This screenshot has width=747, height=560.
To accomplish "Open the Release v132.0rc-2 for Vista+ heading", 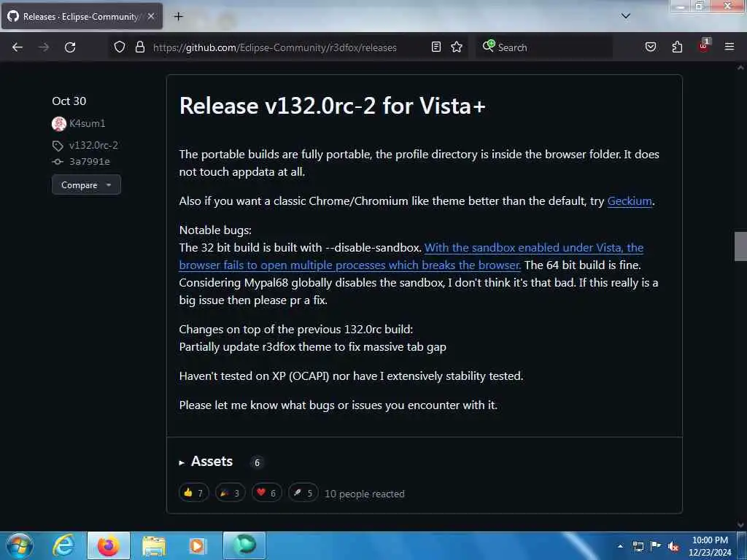I will (333, 106).
